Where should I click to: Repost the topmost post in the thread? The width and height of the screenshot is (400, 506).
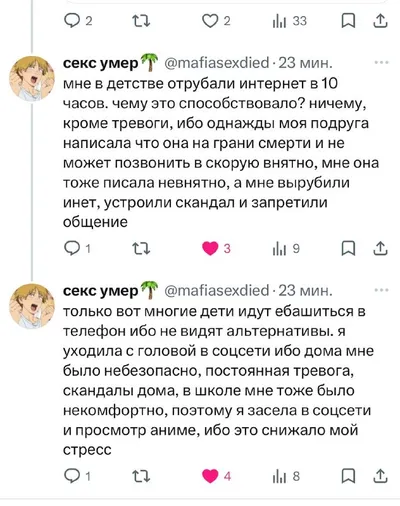coord(141,21)
